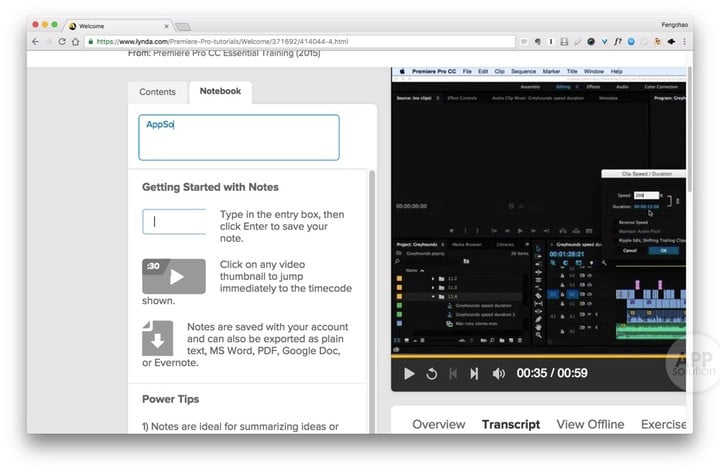Click the page's vertical scrollbar
The height and width of the screenshot is (472, 720).
pos(690,129)
